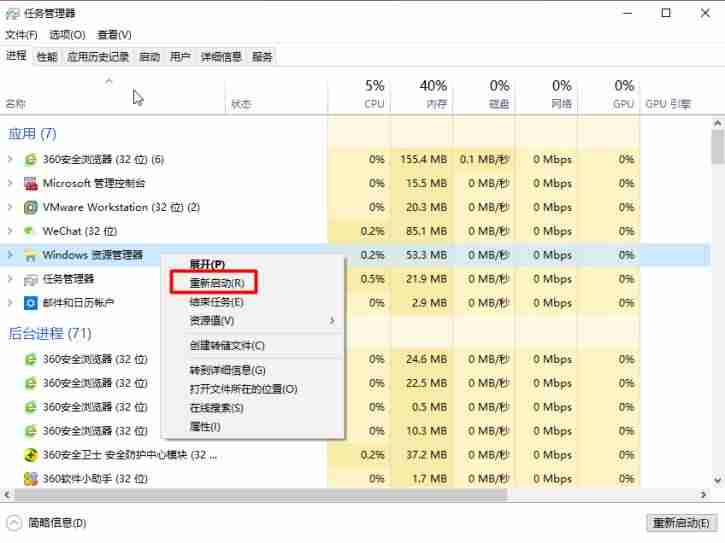
Task: Open the 文件(F) menu
Action: [x=21, y=35]
